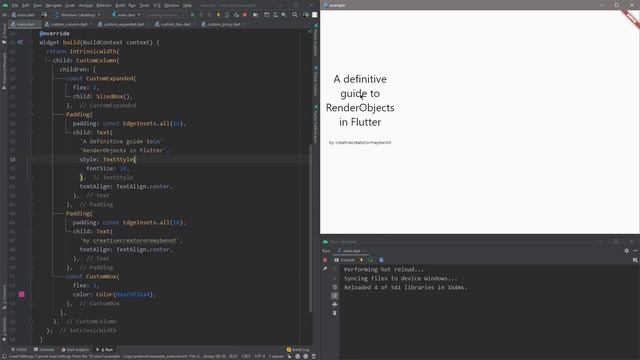Click the print icon in console sidebar

coord(335,304)
